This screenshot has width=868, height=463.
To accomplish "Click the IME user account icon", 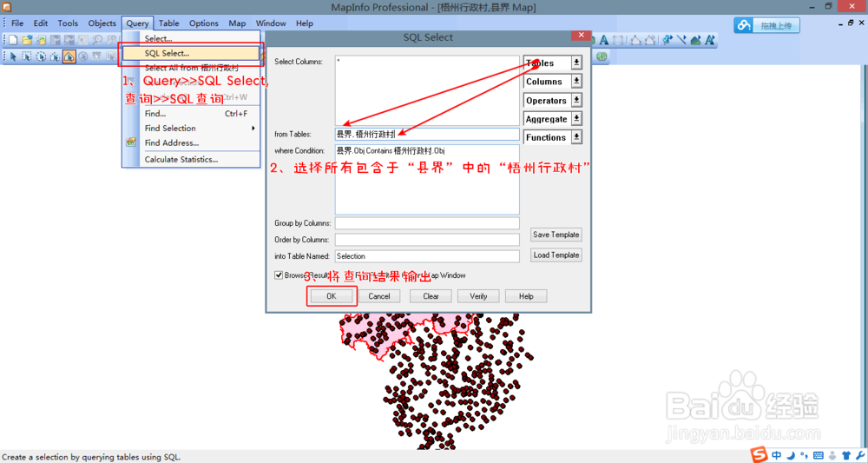I will (832, 455).
